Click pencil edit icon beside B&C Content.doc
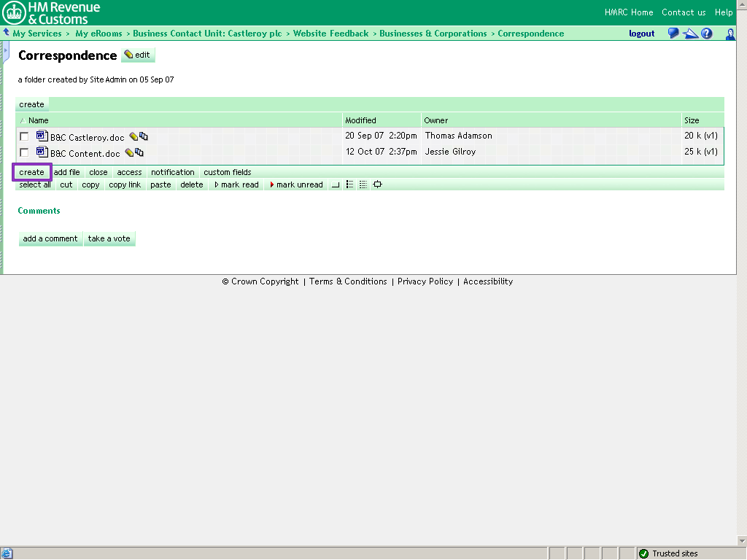The image size is (747, 560). point(129,152)
